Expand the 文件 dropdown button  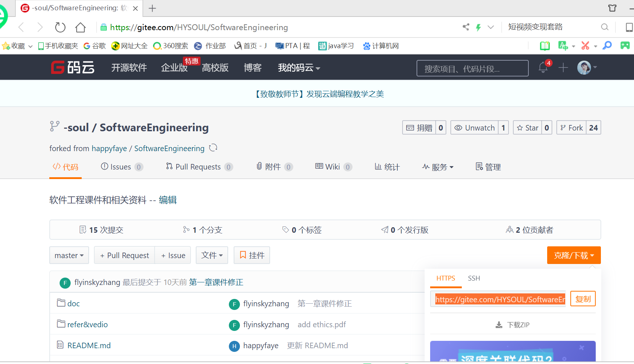pyautogui.click(x=212, y=255)
